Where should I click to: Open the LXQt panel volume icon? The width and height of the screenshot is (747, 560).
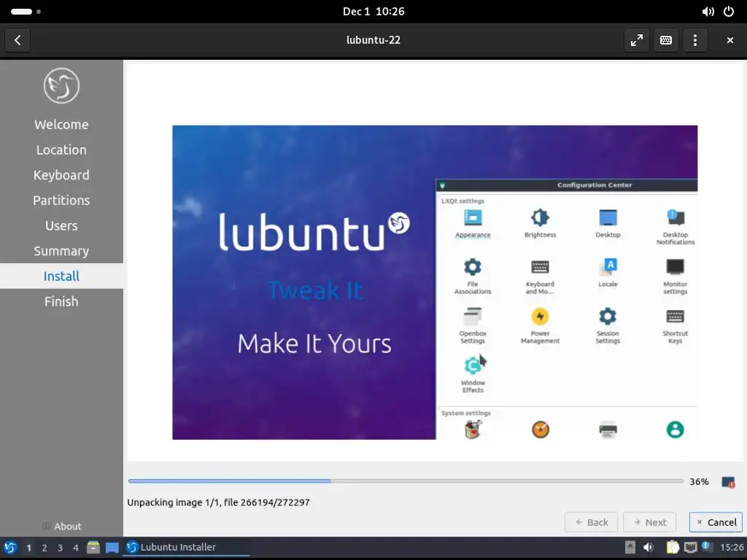click(649, 548)
